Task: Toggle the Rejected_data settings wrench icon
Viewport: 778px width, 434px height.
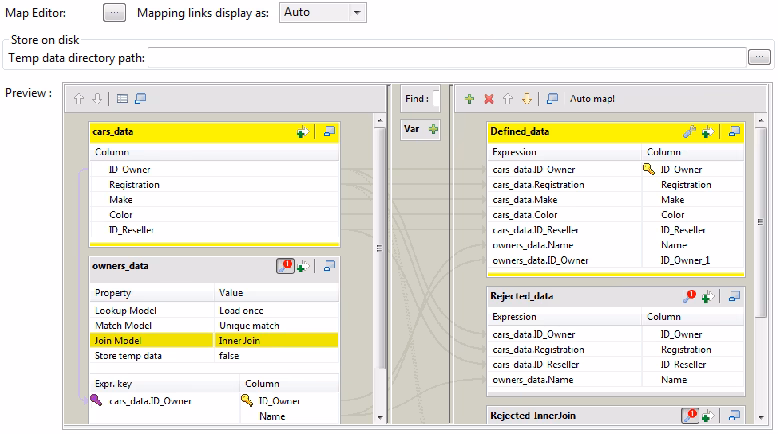Action: 689,297
